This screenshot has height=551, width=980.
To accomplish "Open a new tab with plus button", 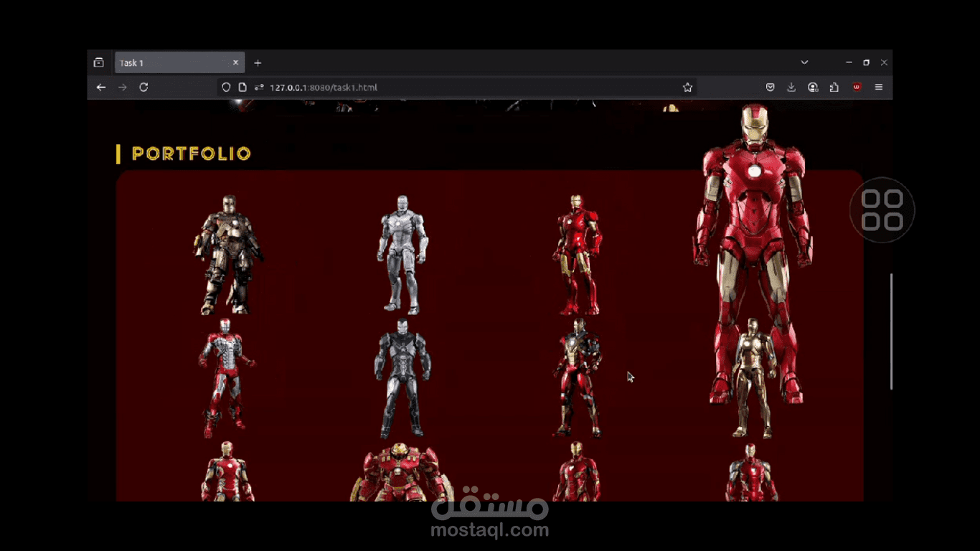I will [x=258, y=63].
